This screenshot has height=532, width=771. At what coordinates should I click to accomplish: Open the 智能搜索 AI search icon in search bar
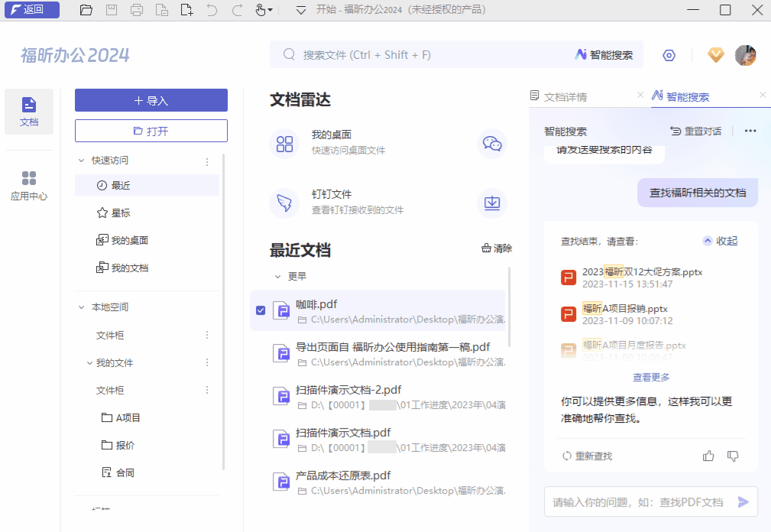582,55
